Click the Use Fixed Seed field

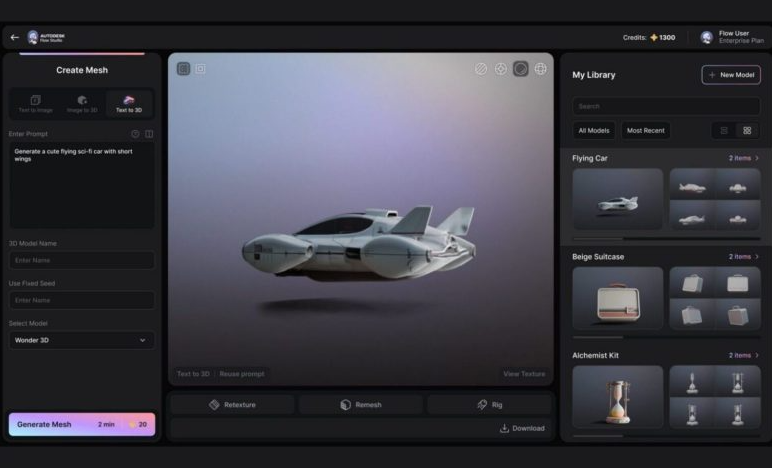pos(82,300)
